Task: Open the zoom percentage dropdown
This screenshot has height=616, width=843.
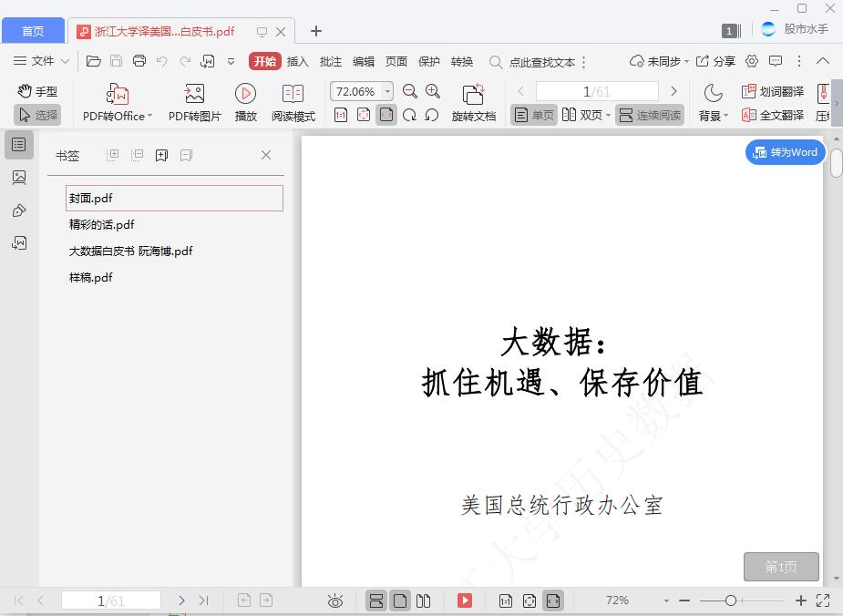Action: [x=386, y=91]
